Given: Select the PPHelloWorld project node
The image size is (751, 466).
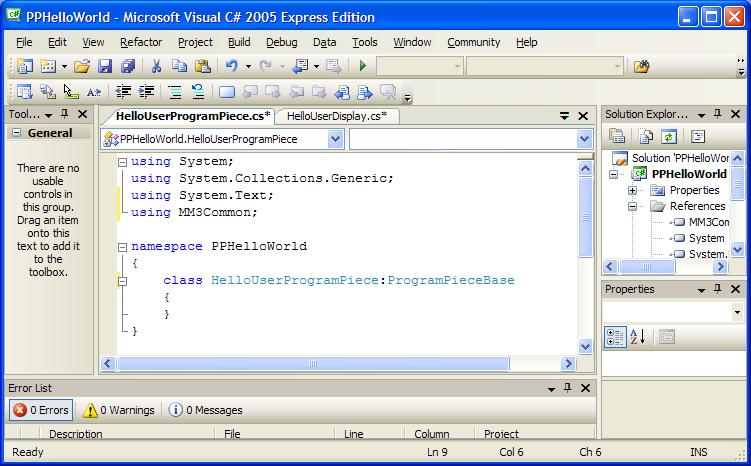Looking at the screenshot, I should 689,174.
